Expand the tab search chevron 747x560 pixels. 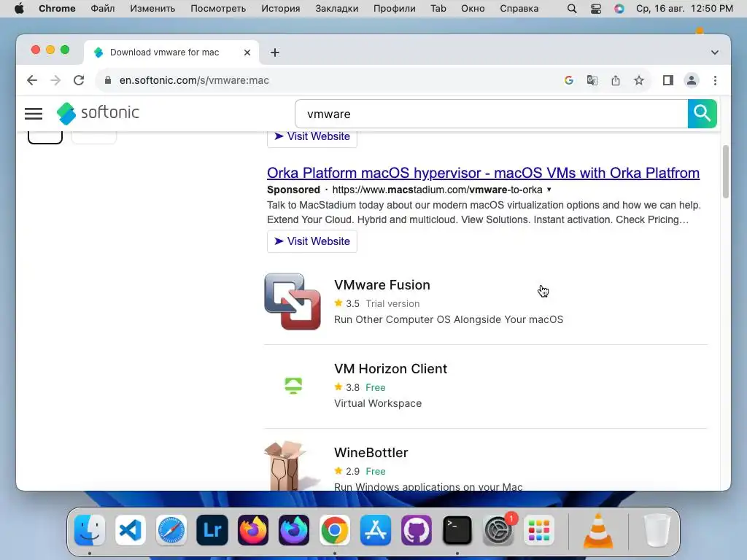715,52
